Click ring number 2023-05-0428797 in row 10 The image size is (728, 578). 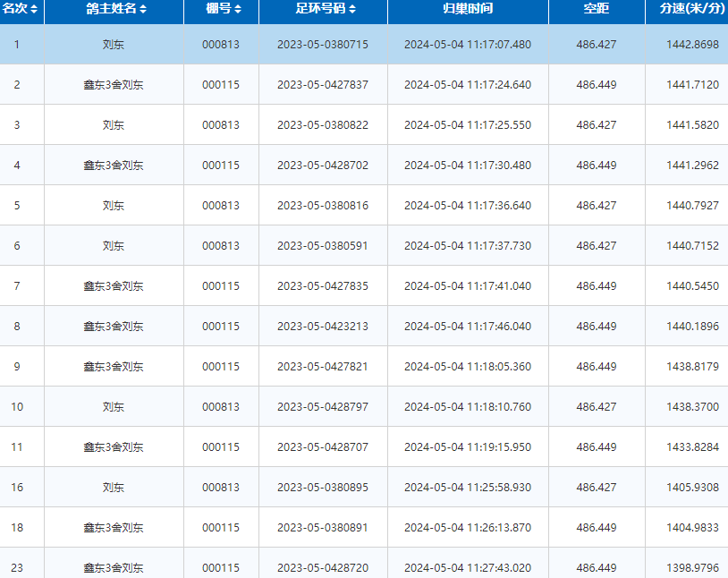tap(322, 407)
